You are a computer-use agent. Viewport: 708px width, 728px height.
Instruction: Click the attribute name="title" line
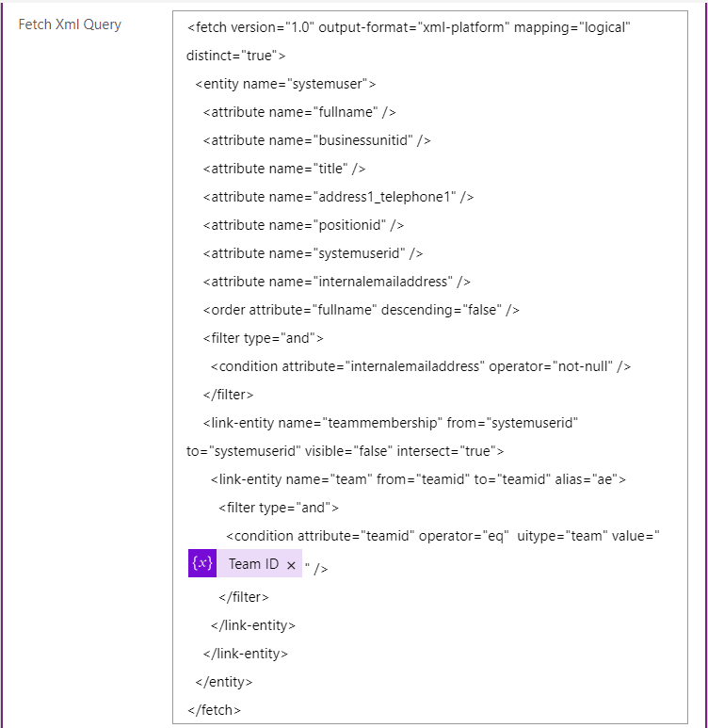coord(284,169)
